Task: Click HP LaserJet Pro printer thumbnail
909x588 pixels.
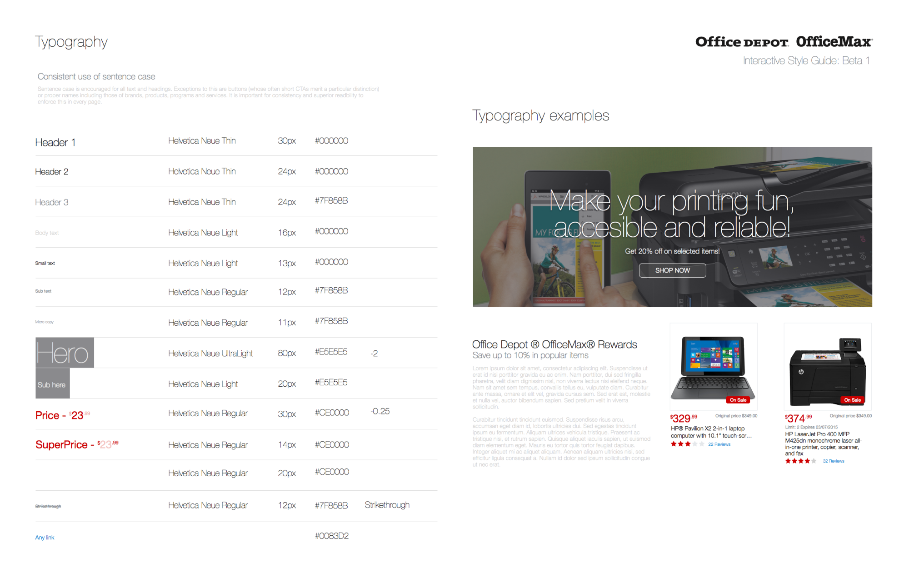Action: point(828,366)
